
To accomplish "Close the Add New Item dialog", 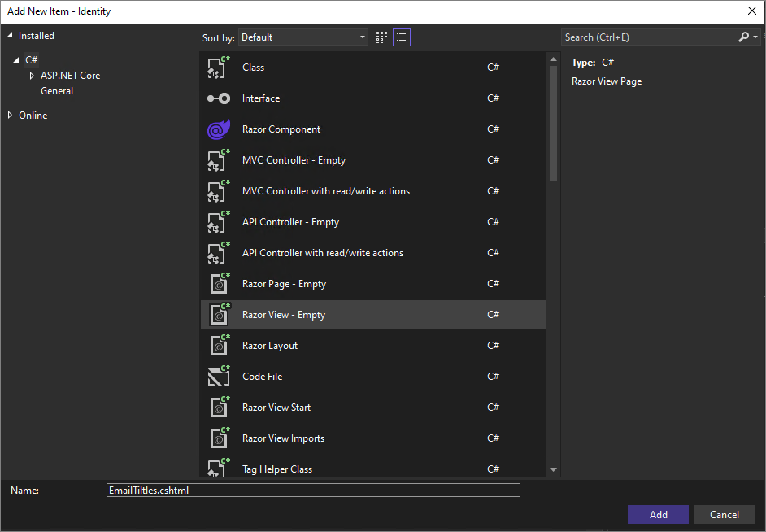I will (x=752, y=11).
